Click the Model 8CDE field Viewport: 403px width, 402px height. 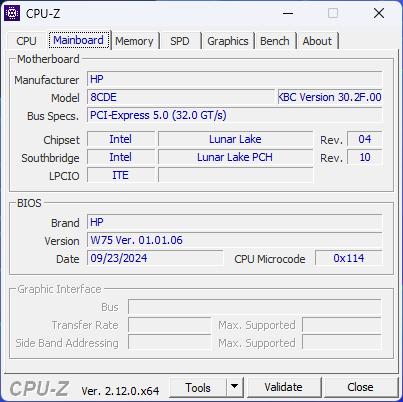tap(181, 97)
